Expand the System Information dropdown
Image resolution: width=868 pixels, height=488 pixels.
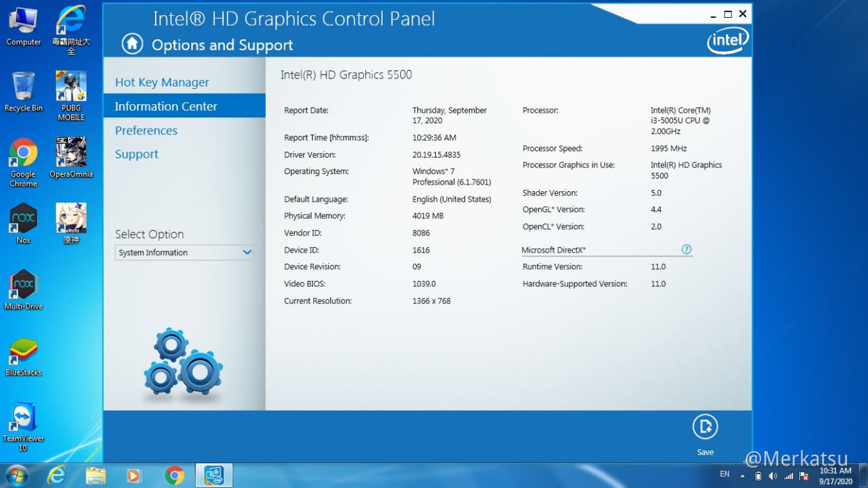click(184, 253)
